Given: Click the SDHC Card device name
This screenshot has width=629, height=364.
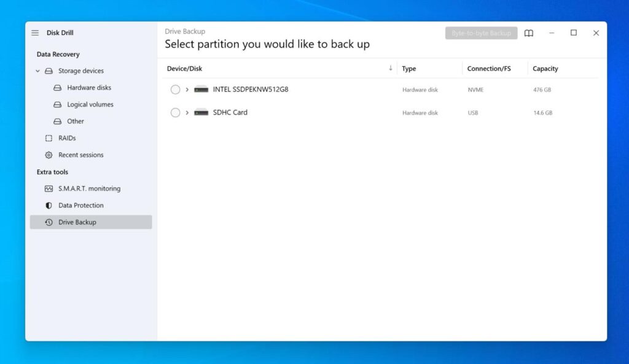Looking at the screenshot, I should (230, 113).
